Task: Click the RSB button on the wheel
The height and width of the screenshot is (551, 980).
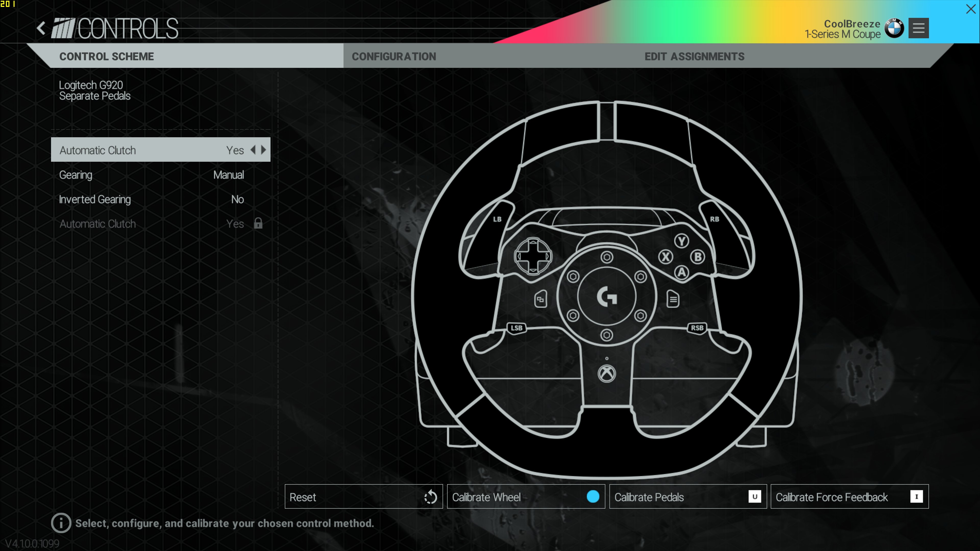Action: pyautogui.click(x=697, y=328)
